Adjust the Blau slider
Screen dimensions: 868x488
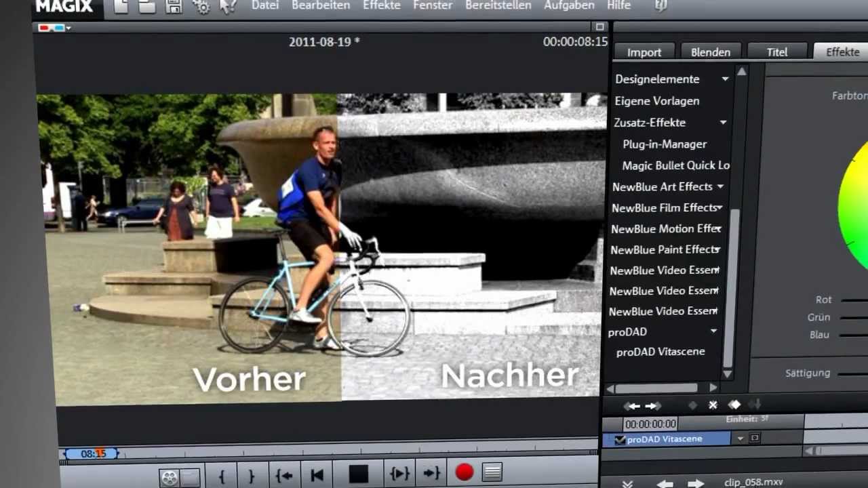(854, 335)
